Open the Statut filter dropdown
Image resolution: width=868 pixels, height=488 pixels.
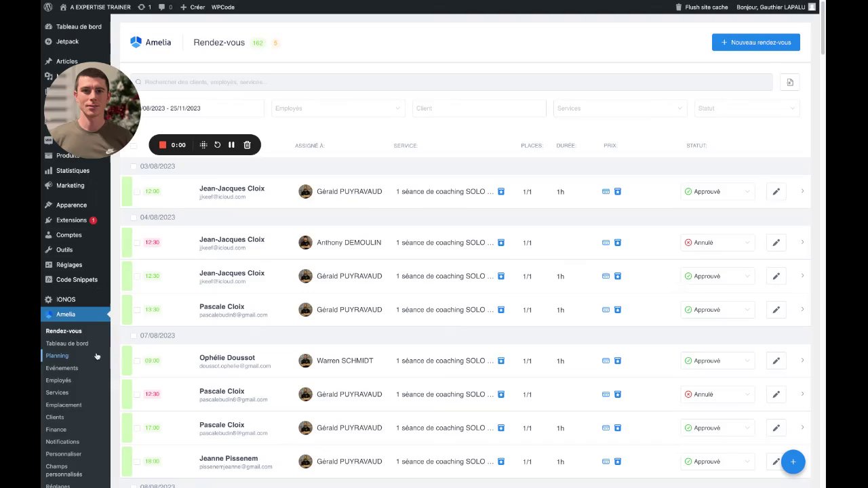pos(747,108)
